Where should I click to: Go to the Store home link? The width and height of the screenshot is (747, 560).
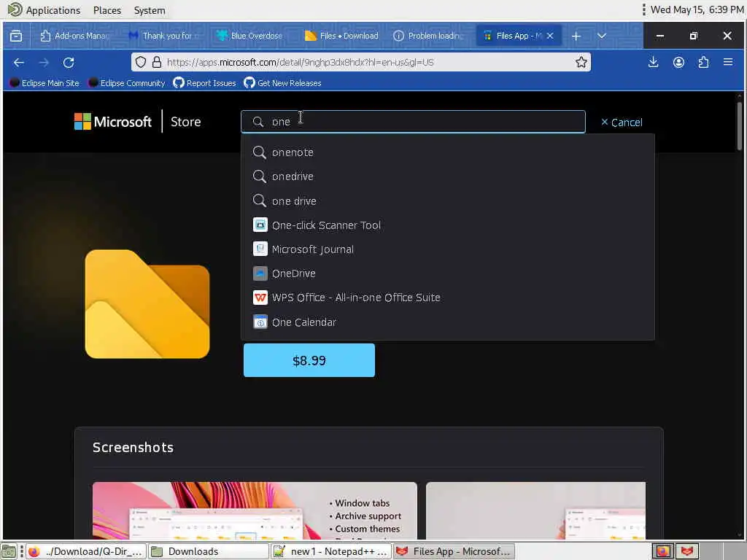click(186, 122)
